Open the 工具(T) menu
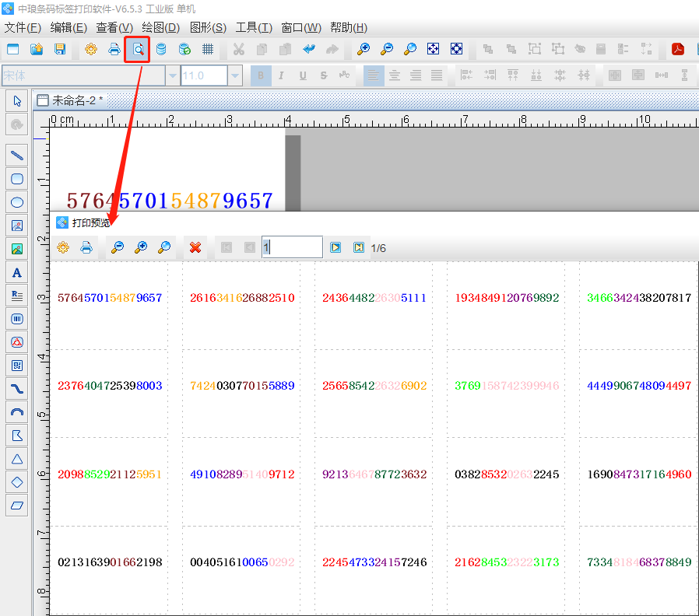 pyautogui.click(x=254, y=27)
